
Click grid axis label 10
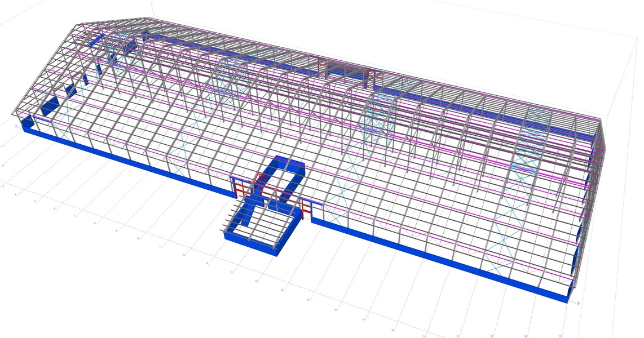click(138, 238)
